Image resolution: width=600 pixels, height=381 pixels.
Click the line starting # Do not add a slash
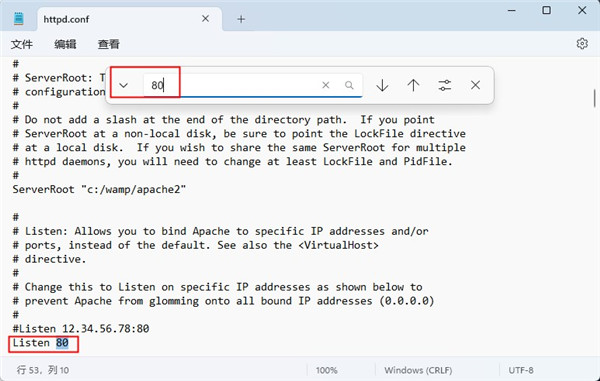[x=223, y=120]
